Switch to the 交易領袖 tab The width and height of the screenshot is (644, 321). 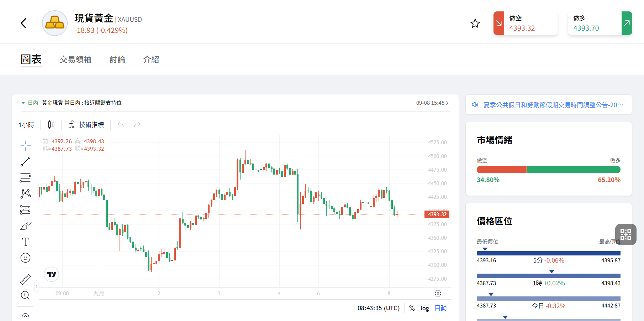click(x=76, y=59)
